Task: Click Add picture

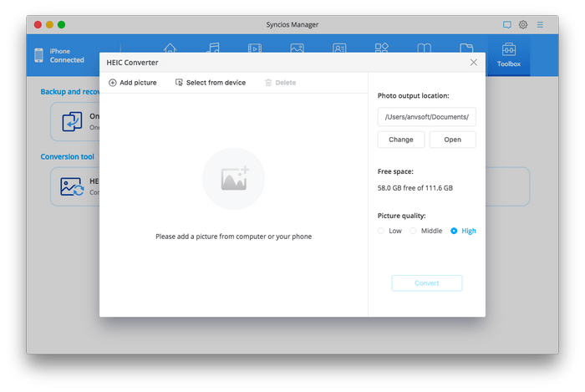Action: point(132,83)
